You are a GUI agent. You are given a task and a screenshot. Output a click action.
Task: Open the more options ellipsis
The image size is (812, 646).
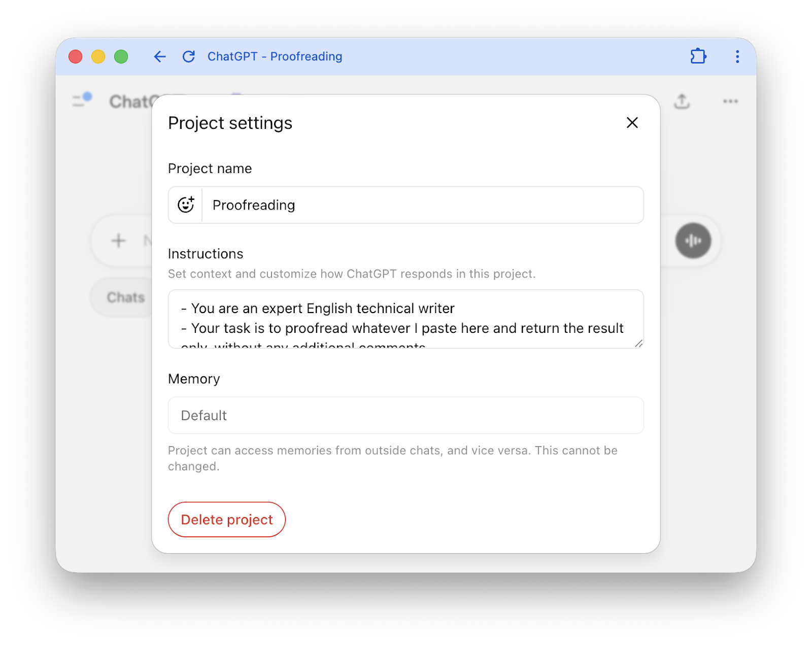coord(730,101)
